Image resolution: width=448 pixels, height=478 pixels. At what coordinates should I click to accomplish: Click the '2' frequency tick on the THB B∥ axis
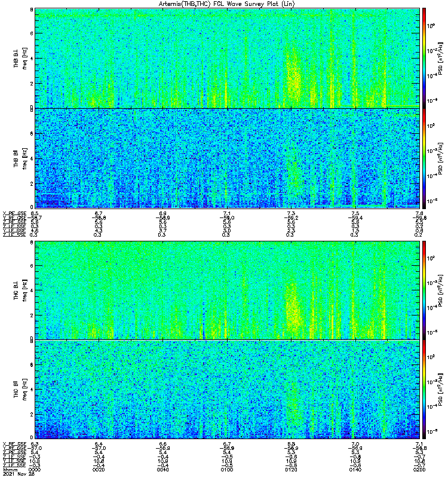pos(32,183)
